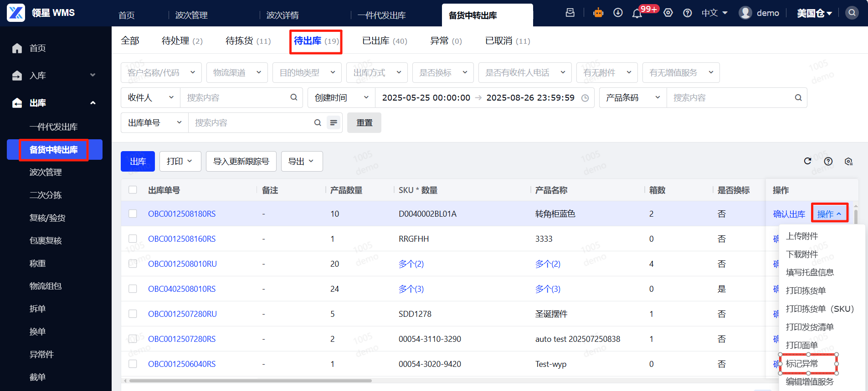
Task: Tick checkbox for order OBC0012508180RS
Action: [133, 214]
